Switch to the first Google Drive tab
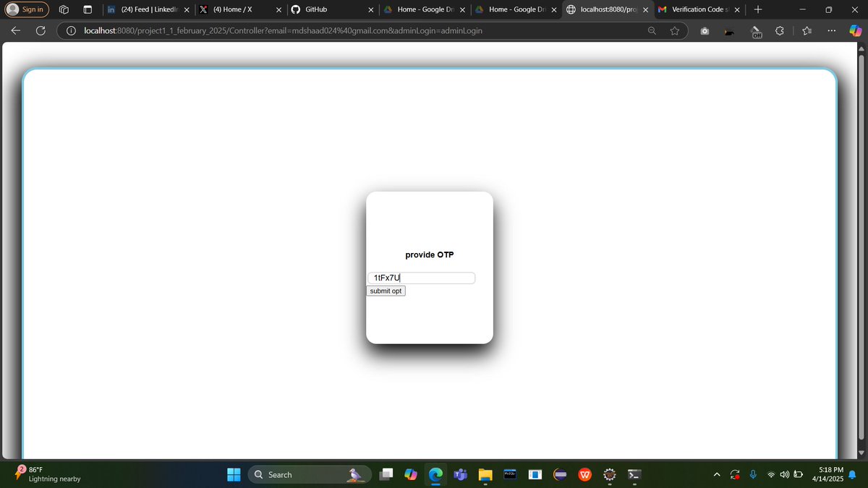 (x=423, y=9)
